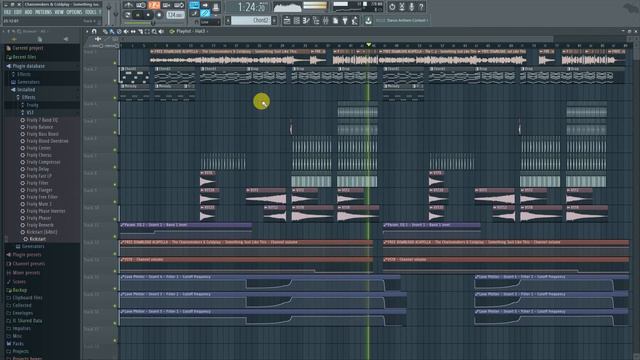Select Fruity 7 Band EQ plugin
The width and height of the screenshot is (640, 360).
[42, 120]
